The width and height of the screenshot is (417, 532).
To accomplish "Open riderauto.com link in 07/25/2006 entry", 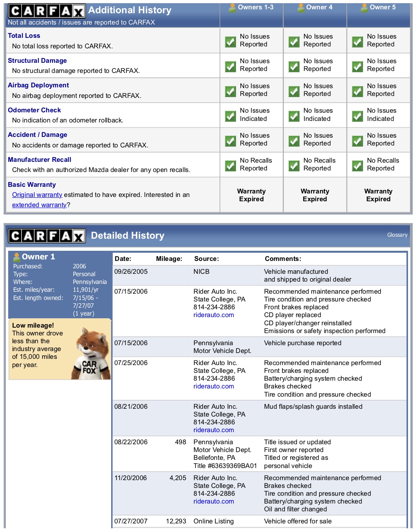I will tap(214, 386).
